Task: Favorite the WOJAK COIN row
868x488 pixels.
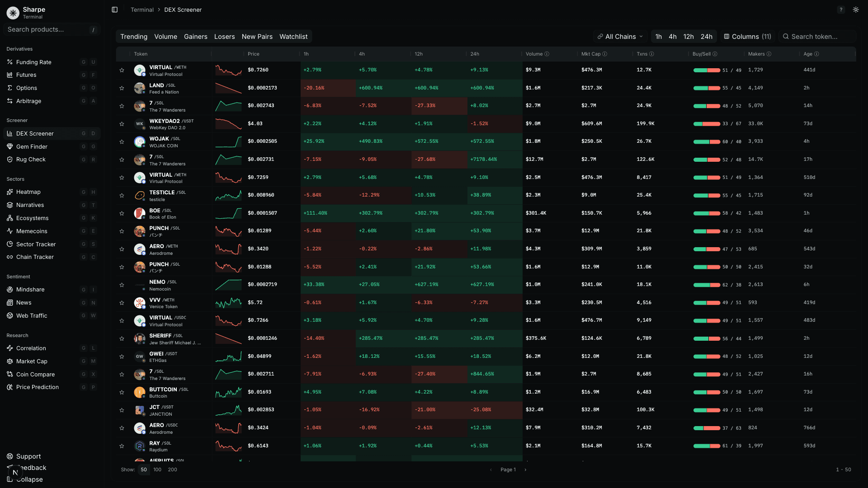Action: 122,141
